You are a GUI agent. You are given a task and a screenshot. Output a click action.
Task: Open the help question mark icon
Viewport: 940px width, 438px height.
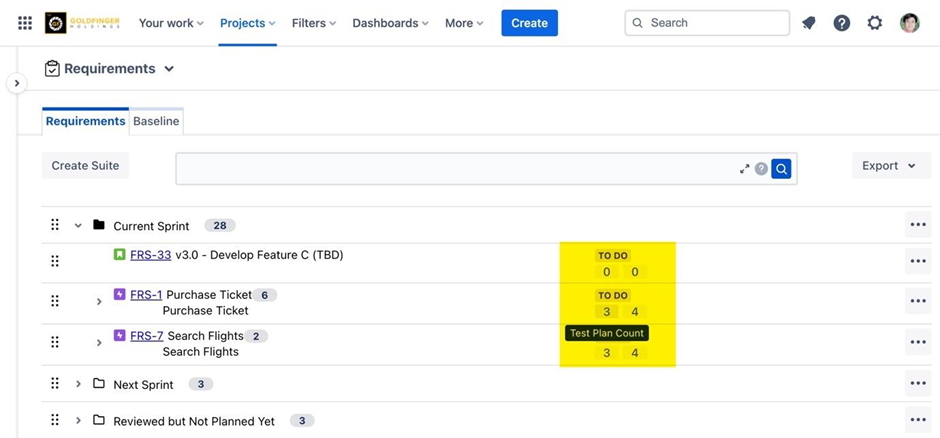(x=842, y=23)
